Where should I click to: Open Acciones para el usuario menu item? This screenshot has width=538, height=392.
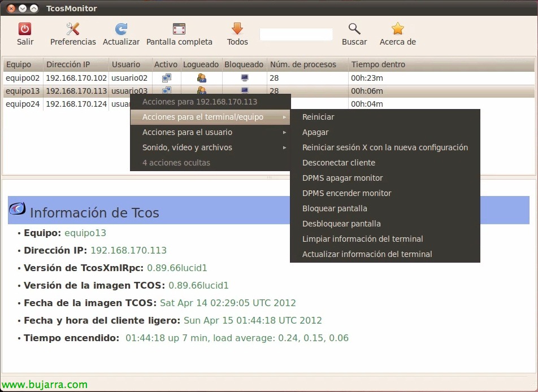[210, 132]
